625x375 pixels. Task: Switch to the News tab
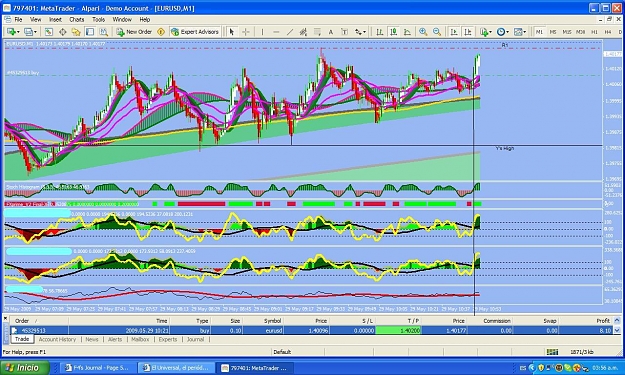[x=92, y=340]
